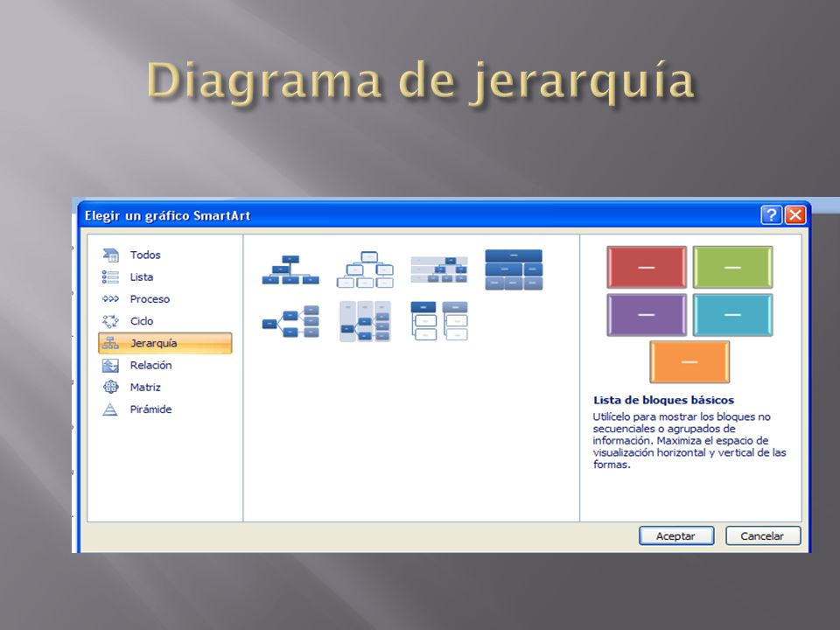This screenshot has width=840, height=630.
Task: Select the Jerarquía category
Action: coord(165,343)
